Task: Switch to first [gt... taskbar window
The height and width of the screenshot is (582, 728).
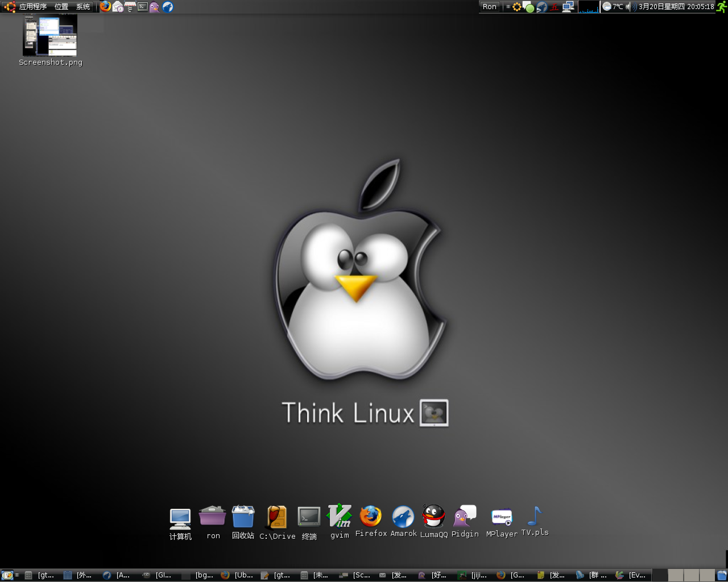Action: 40,575
